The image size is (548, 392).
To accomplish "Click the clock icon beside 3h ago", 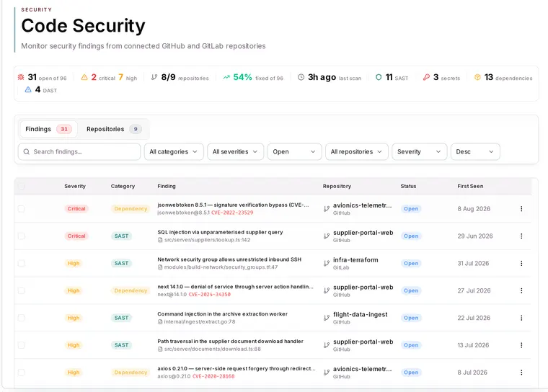I will pyautogui.click(x=301, y=77).
